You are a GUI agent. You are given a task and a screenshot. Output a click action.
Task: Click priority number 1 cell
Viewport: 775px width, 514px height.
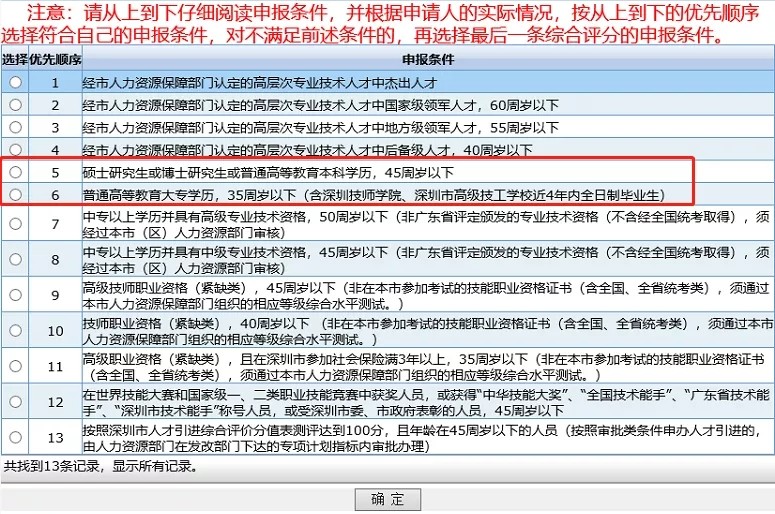[x=55, y=83]
